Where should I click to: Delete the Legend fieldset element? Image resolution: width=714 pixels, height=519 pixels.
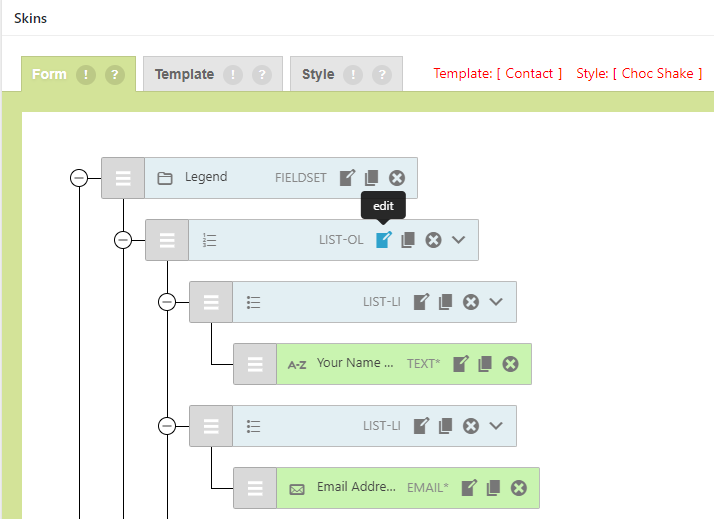click(397, 178)
